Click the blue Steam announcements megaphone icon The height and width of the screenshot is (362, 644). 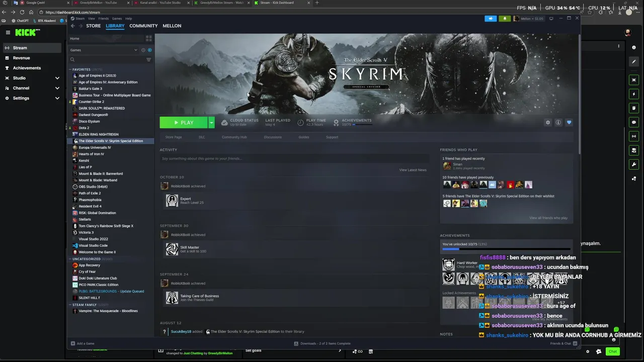tap(491, 19)
